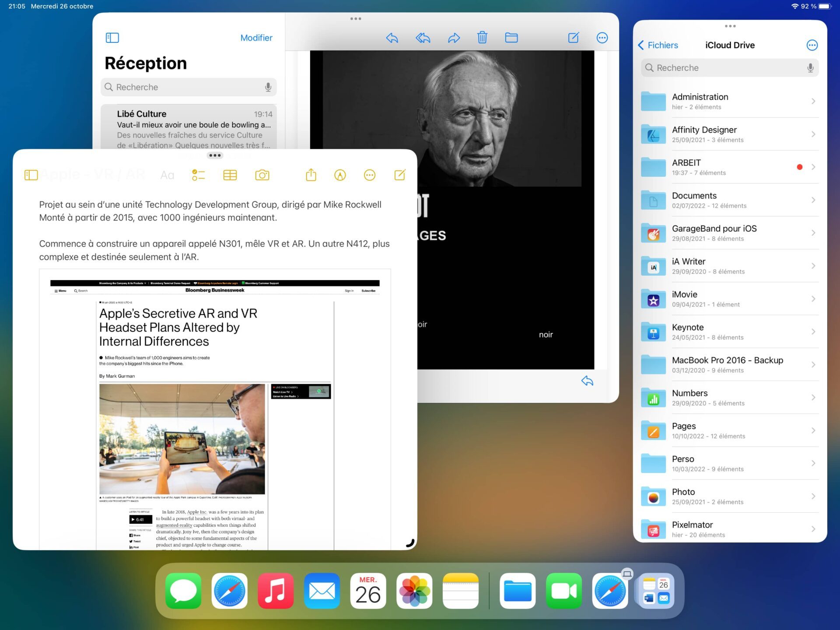This screenshot has height=630, width=840.
Task: Toggle Mail sidebar panel icon
Action: pos(112,38)
